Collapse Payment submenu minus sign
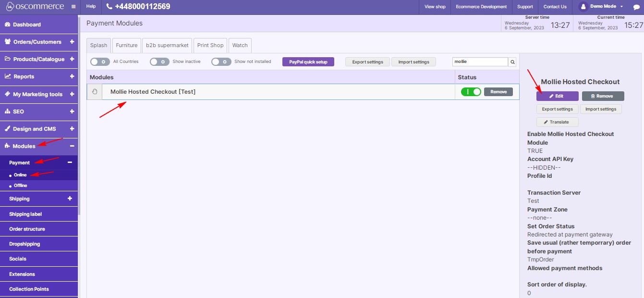The height and width of the screenshot is (298, 644). 70,162
